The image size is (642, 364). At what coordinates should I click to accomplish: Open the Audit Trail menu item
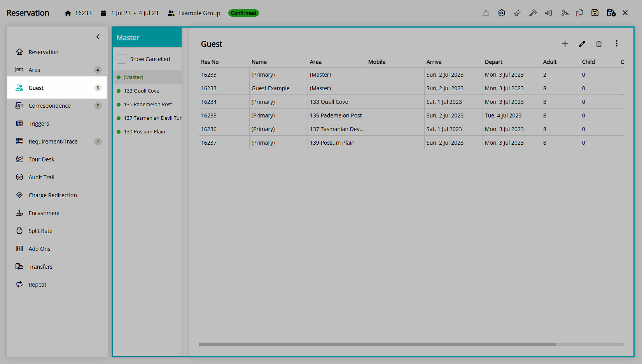point(57,177)
